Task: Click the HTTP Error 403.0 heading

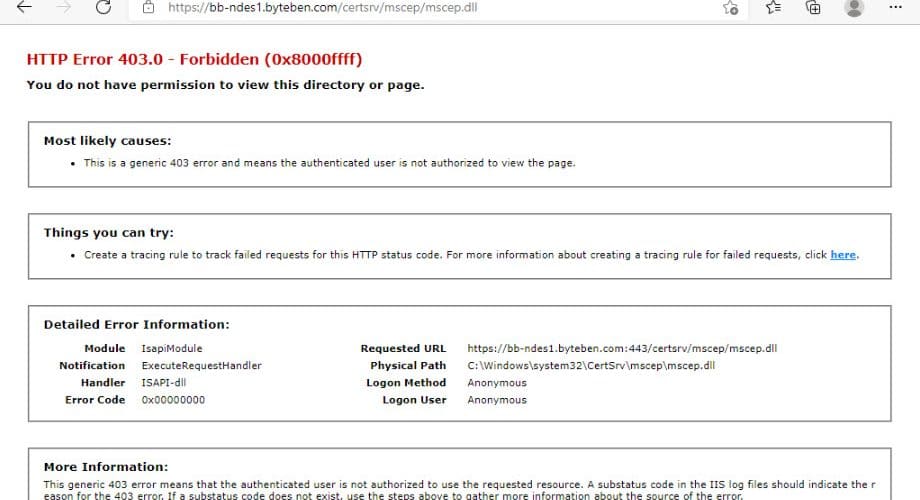Action: coord(194,59)
